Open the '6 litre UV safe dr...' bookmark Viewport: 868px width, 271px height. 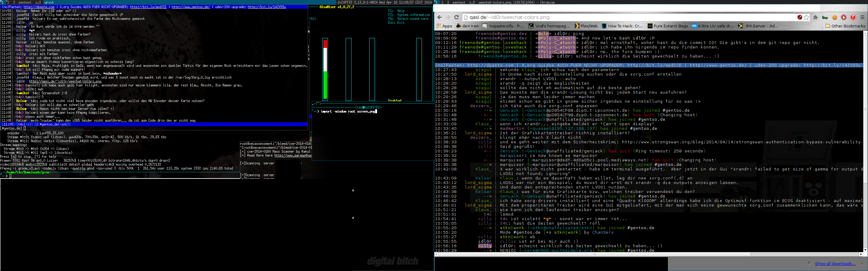click(x=713, y=26)
